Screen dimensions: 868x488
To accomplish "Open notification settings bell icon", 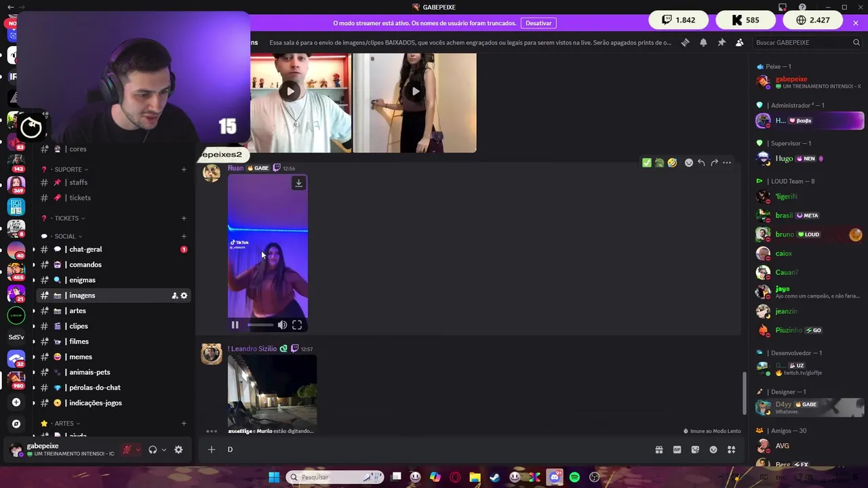I will [x=703, y=42].
